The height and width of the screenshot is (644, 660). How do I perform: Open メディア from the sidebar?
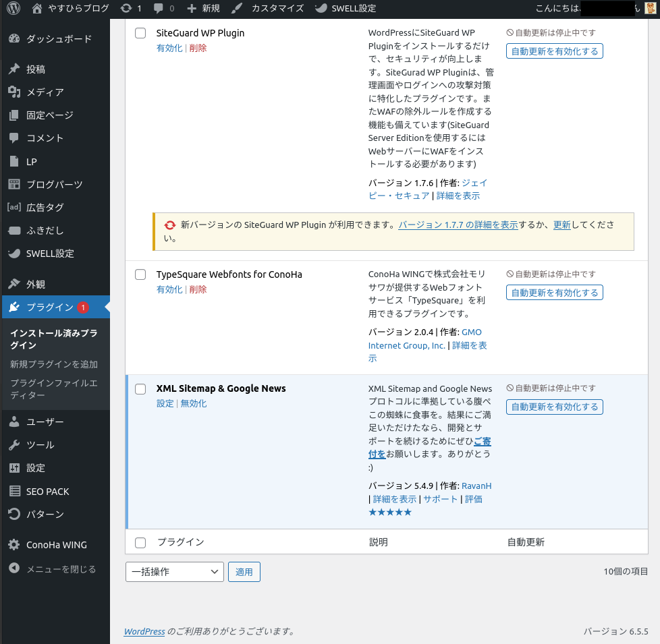45,92
